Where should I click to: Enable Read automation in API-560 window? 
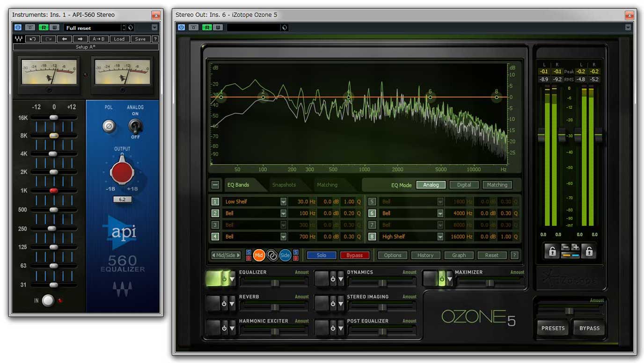[x=44, y=28]
